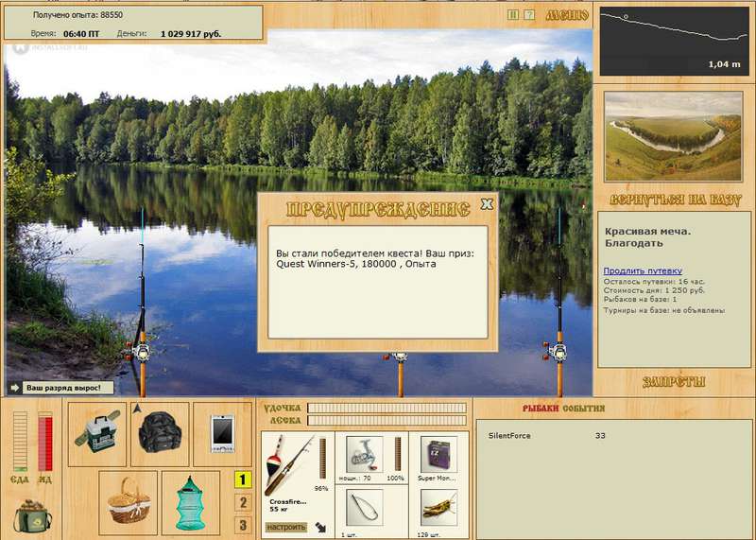The width and height of the screenshot is (756, 540).
Task: Click the red ЖД level bar
Action: pyautogui.click(x=44, y=442)
